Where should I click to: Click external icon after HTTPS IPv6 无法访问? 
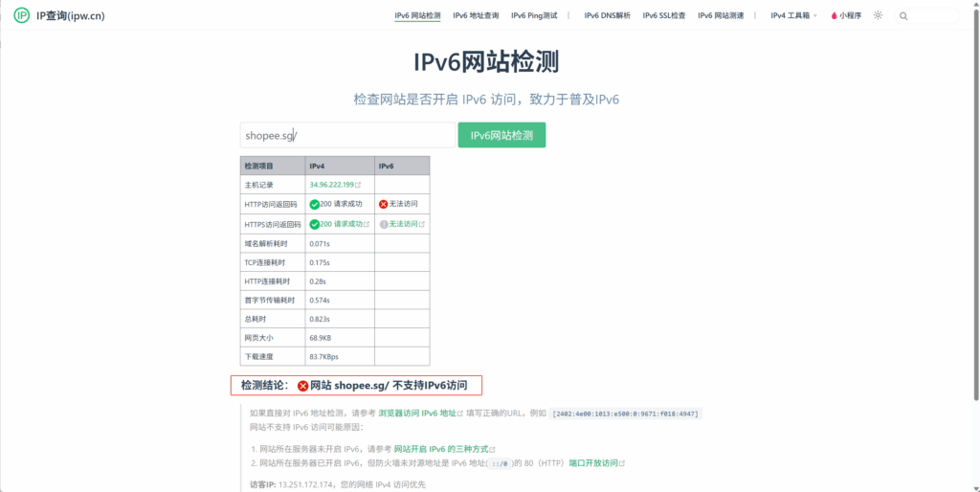422,224
